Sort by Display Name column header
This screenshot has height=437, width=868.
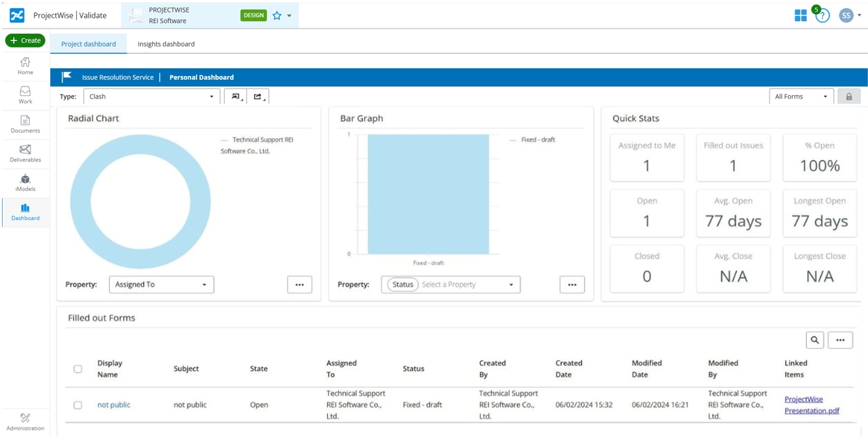[x=110, y=369]
